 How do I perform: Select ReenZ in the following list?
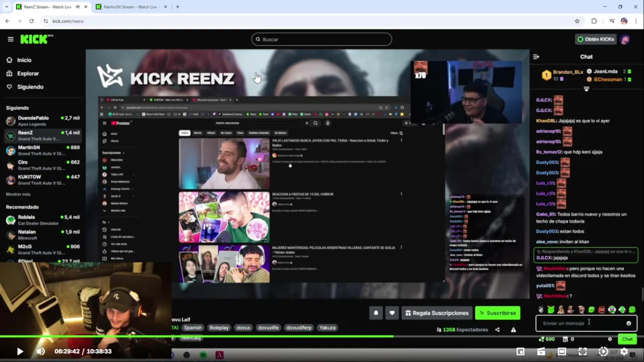pyautogui.click(x=42, y=136)
